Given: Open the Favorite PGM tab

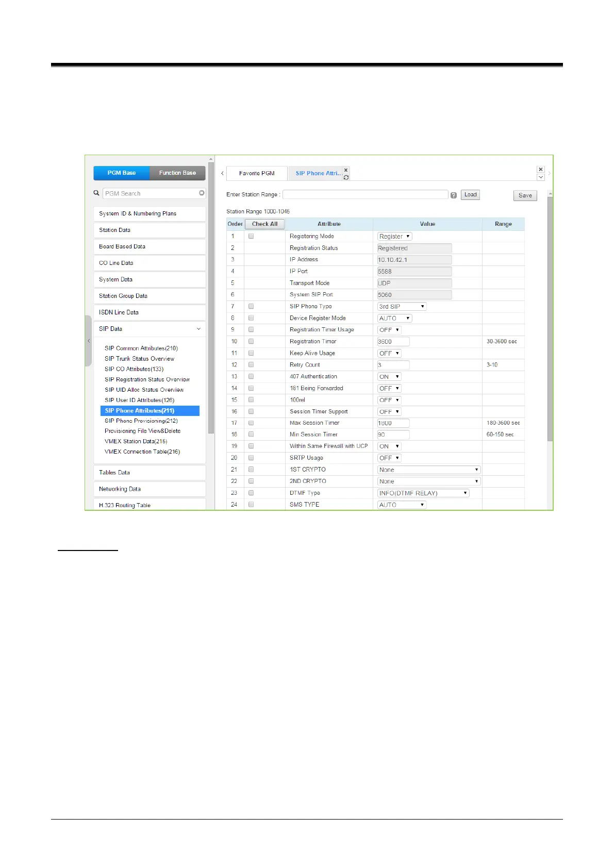Looking at the screenshot, I should coord(257,173).
